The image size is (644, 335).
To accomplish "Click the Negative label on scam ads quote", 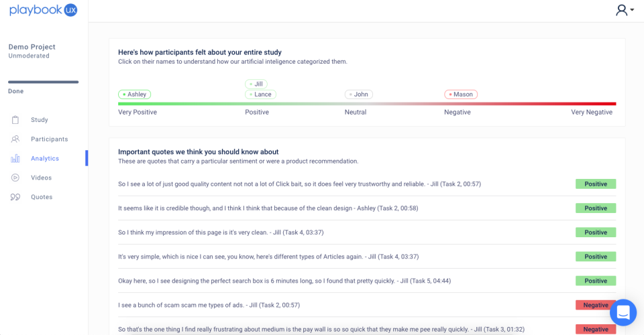I will tap(595, 305).
